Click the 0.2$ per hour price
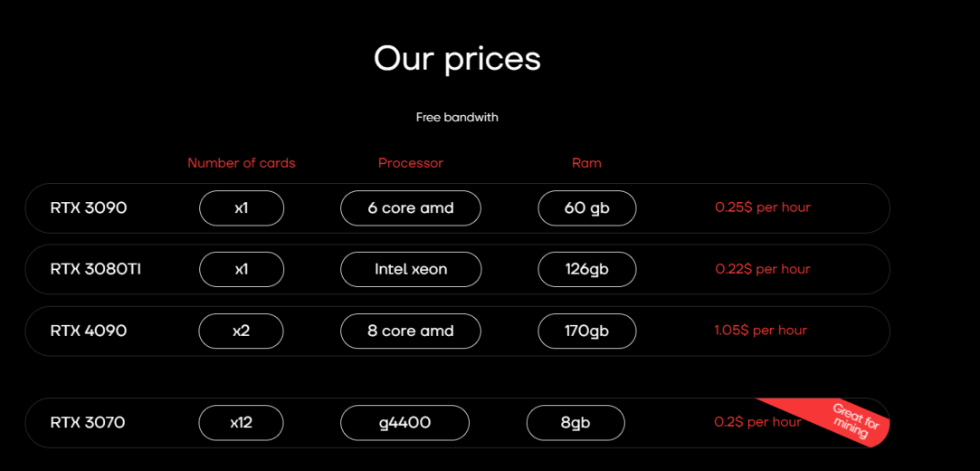The height and width of the screenshot is (471, 980). pos(757,422)
